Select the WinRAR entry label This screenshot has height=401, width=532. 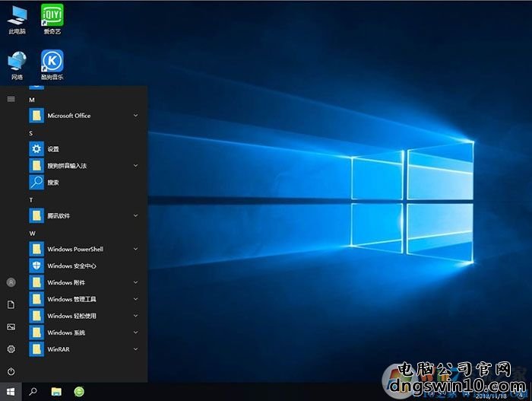(x=59, y=349)
